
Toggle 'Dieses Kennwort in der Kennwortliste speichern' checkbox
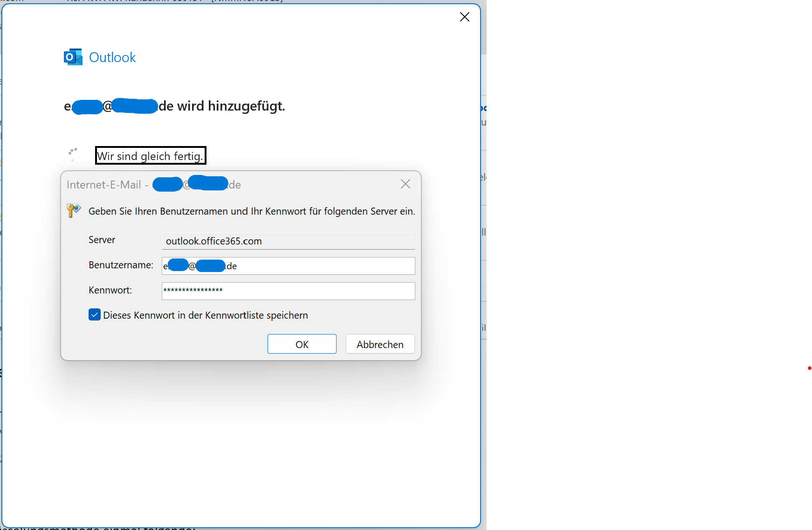pos(95,315)
